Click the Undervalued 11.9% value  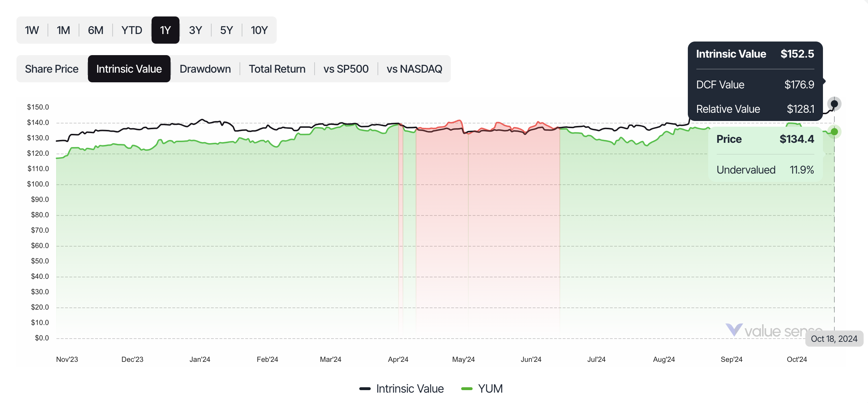(765, 170)
